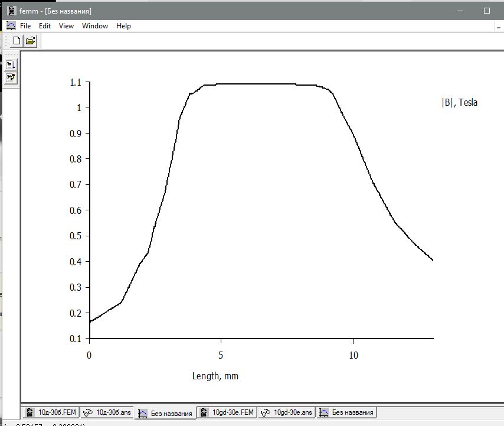
Task: Click the |B|, Tesla legend label
Action: pos(460,103)
